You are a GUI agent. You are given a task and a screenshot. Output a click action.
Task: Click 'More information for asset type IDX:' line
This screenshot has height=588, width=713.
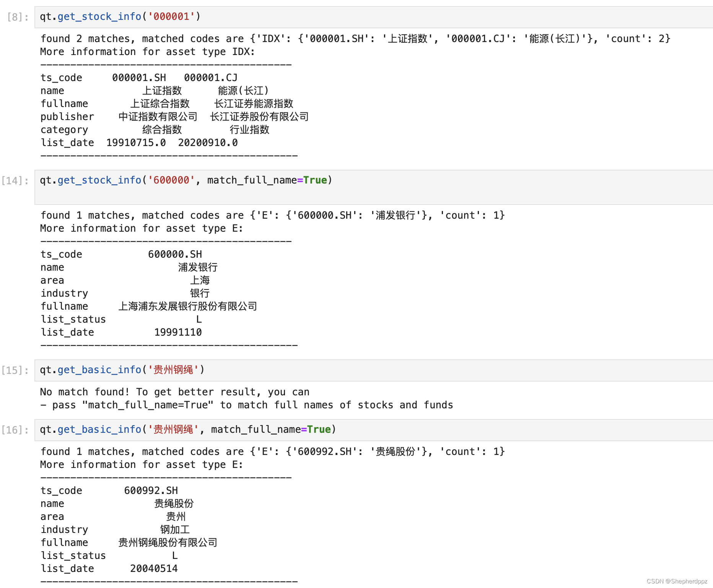148,52
